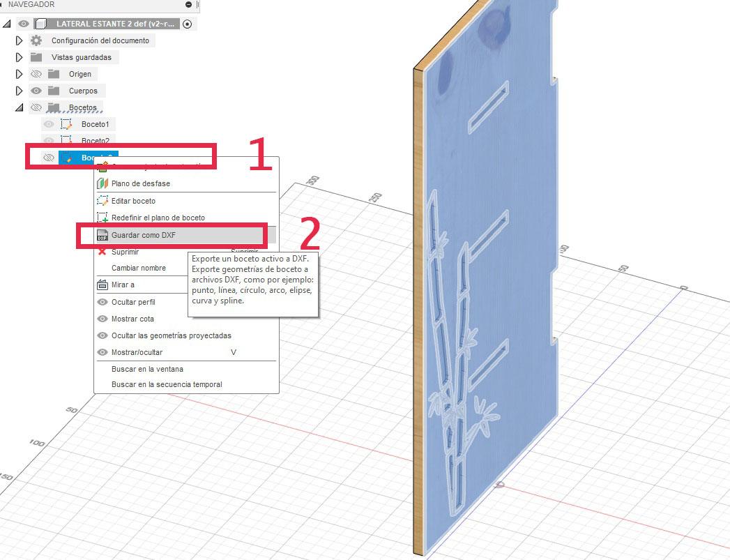Toggle visibility of Boceto1

pos(48,124)
